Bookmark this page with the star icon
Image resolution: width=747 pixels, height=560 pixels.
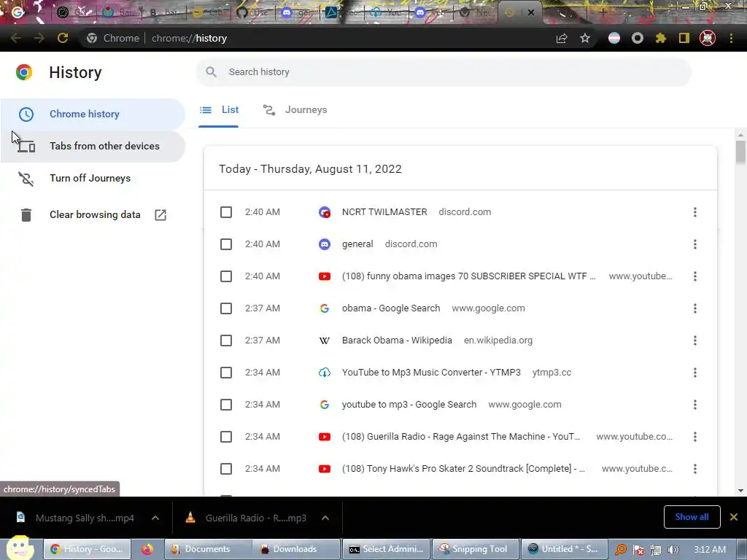(585, 38)
